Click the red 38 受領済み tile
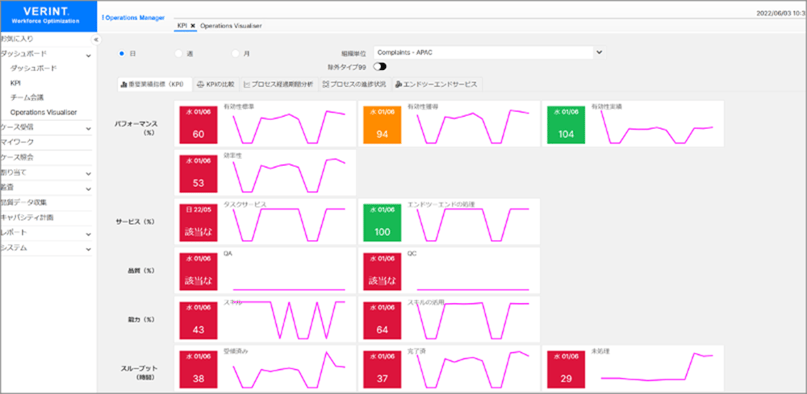Screen dimensions: 807x394 pyautogui.click(x=198, y=369)
